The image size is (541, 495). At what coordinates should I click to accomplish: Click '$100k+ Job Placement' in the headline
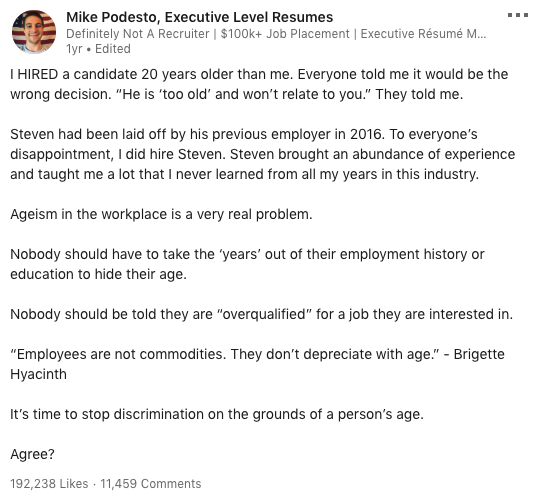(285, 34)
